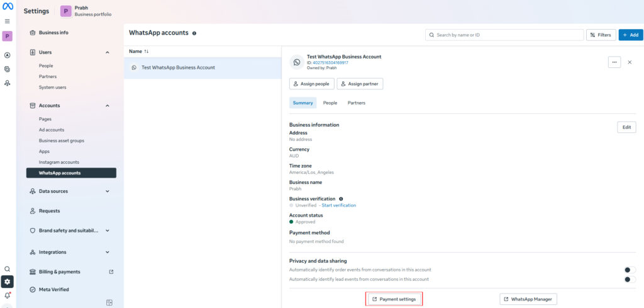Screen dimensions: 644x308
Task: Switch to the Summary tab
Action: pos(303,103)
